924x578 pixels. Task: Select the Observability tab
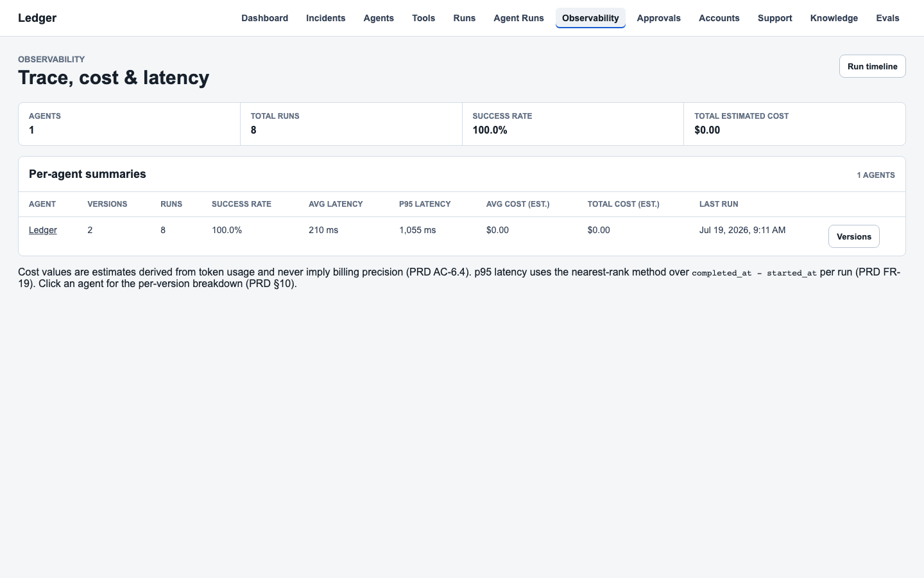pyautogui.click(x=590, y=18)
